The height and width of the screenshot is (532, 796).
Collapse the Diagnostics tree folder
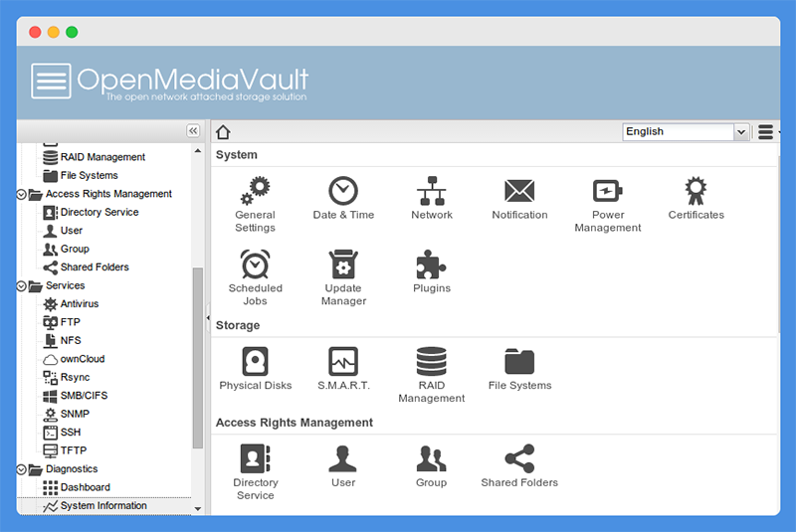click(21, 469)
